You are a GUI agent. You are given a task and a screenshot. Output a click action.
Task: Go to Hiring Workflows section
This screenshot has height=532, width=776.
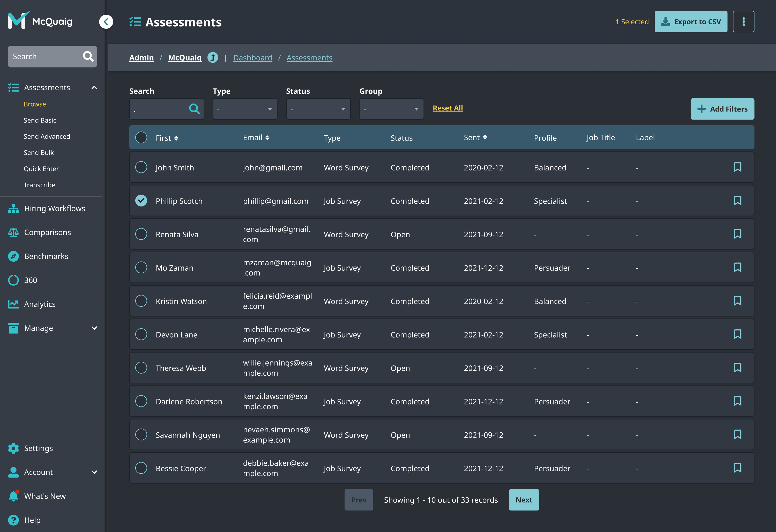click(x=54, y=208)
